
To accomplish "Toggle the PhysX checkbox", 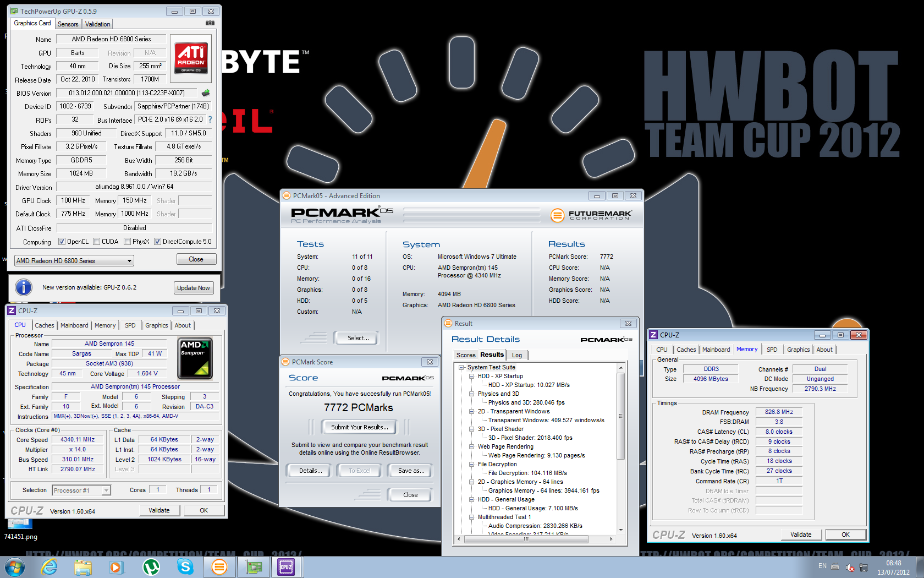I will coord(128,241).
